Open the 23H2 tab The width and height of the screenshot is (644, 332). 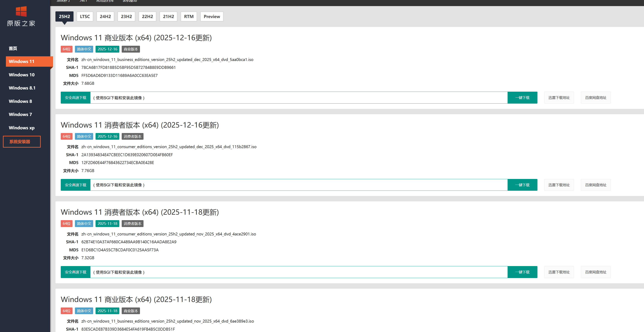click(x=126, y=16)
